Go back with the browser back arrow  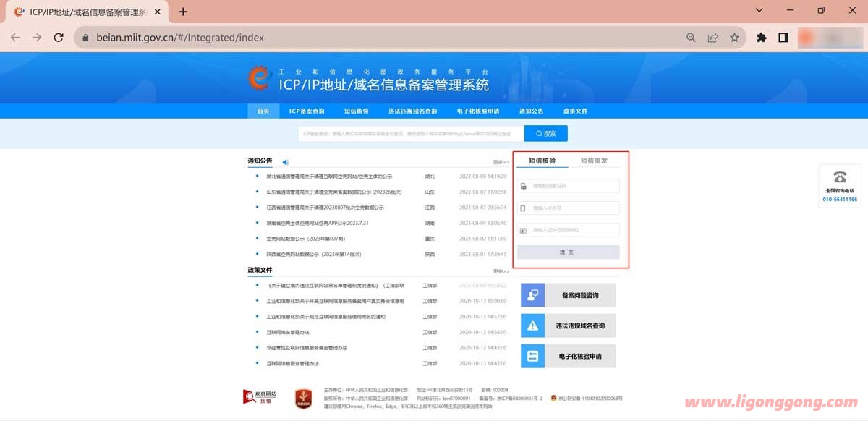[15, 38]
